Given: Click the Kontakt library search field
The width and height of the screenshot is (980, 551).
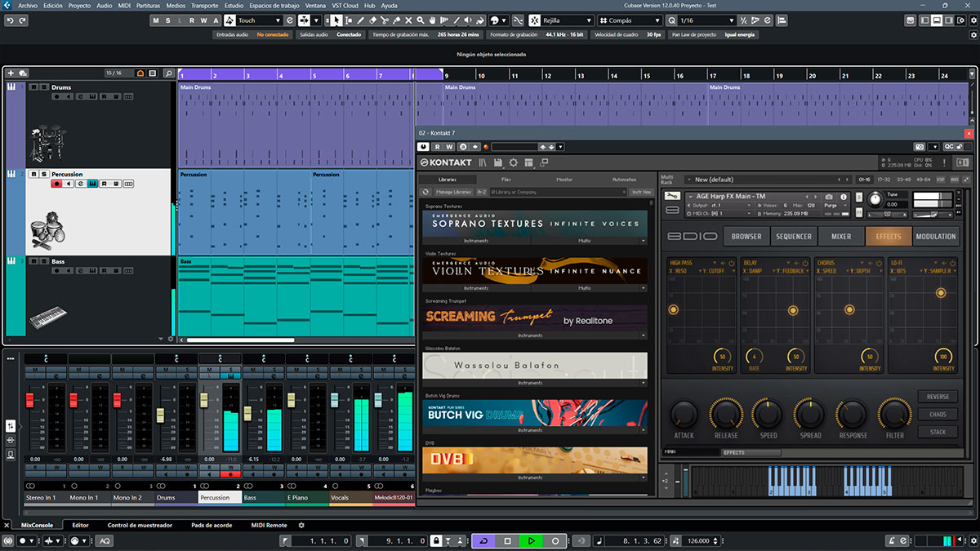Looking at the screenshot, I should [558, 192].
